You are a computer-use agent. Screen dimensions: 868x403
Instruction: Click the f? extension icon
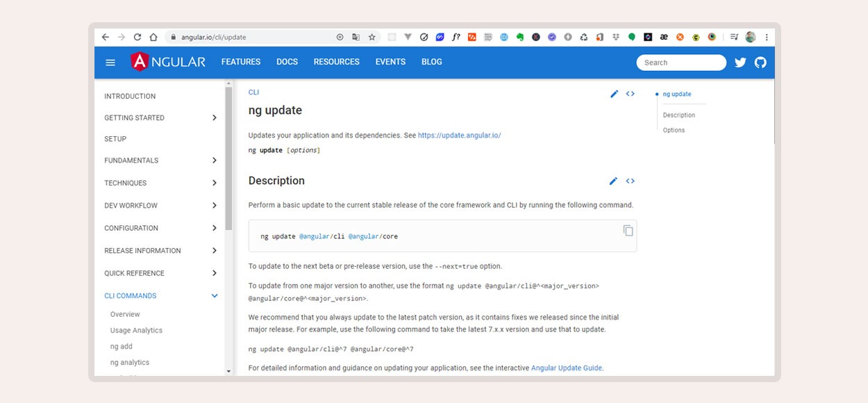tap(456, 37)
